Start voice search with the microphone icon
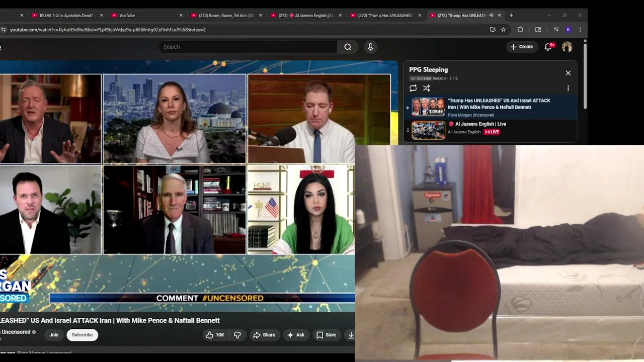Viewport: 644px width, 362px height. coord(370,47)
